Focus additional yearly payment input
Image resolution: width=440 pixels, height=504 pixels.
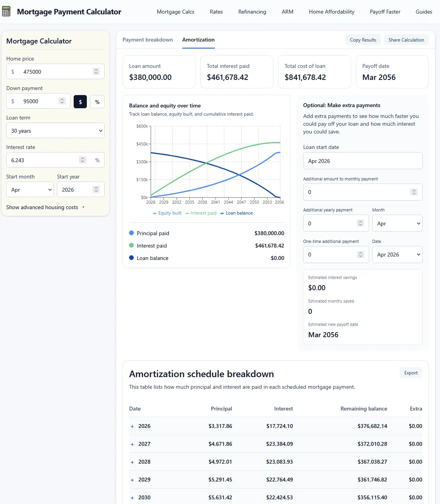pyautogui.click(x=336, y=223)
